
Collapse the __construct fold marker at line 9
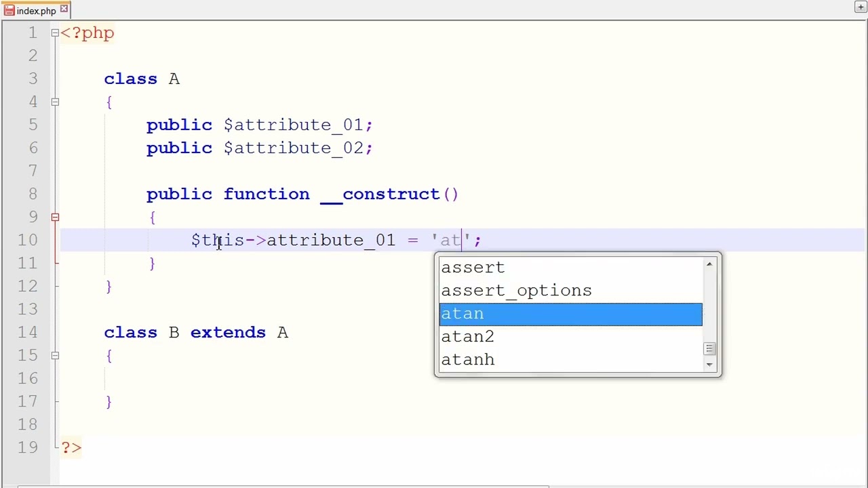click(55, 217)
